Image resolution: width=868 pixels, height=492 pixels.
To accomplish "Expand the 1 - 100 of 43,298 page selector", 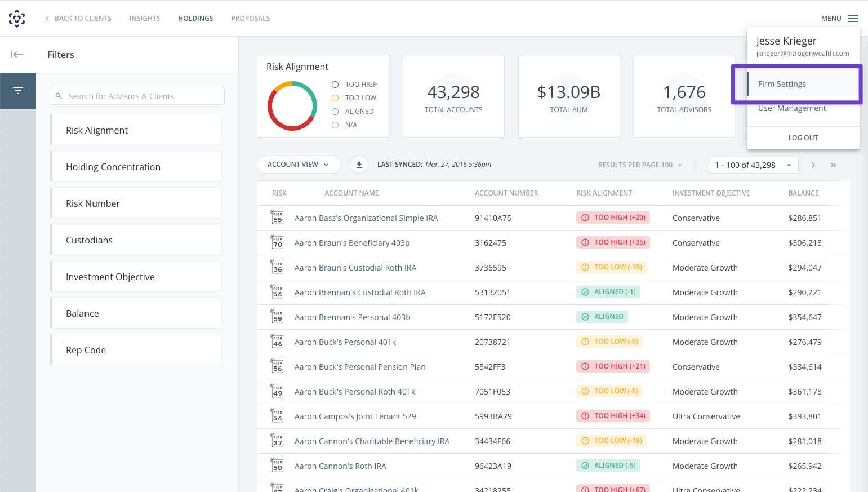I will [x=754, y=165].
